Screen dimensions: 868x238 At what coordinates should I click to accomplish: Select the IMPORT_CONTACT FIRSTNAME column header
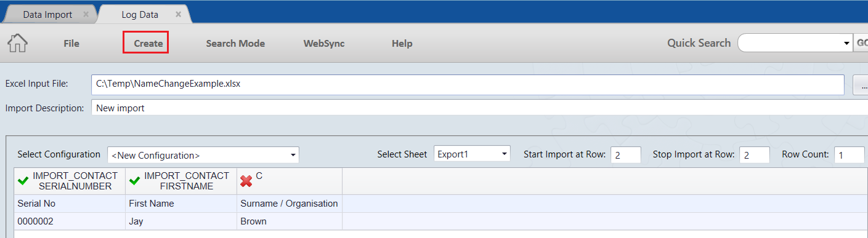tap(181, 181)
